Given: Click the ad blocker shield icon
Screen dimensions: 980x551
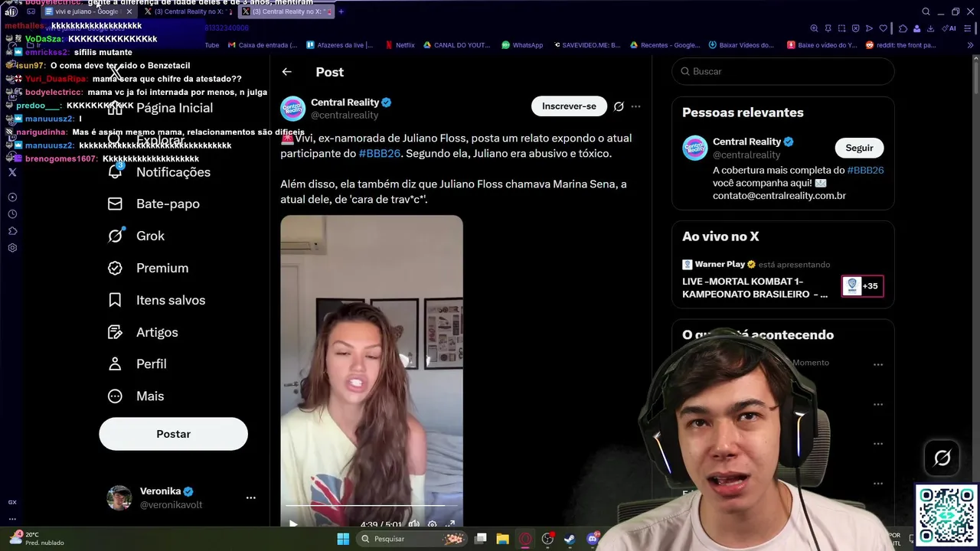Looking at the screenshot, I should click(855, 28).
